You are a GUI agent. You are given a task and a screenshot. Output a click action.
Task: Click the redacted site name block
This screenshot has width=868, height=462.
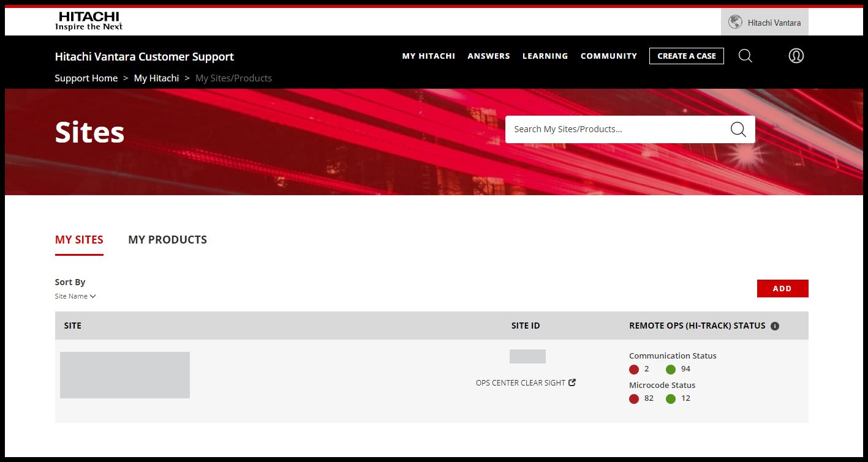pyautogui.click(x=125, y=375)
